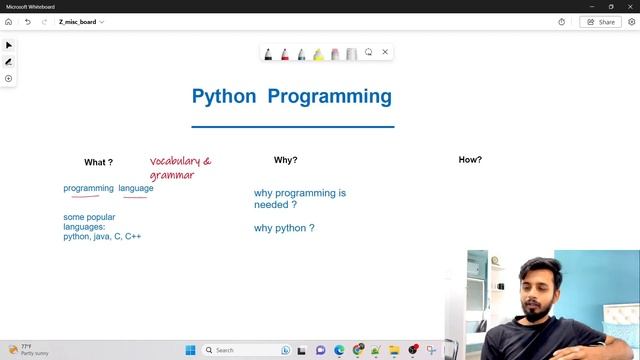Select the ruler tool
The height and width of the screenshot is (360, 640).
pos(351,54)
